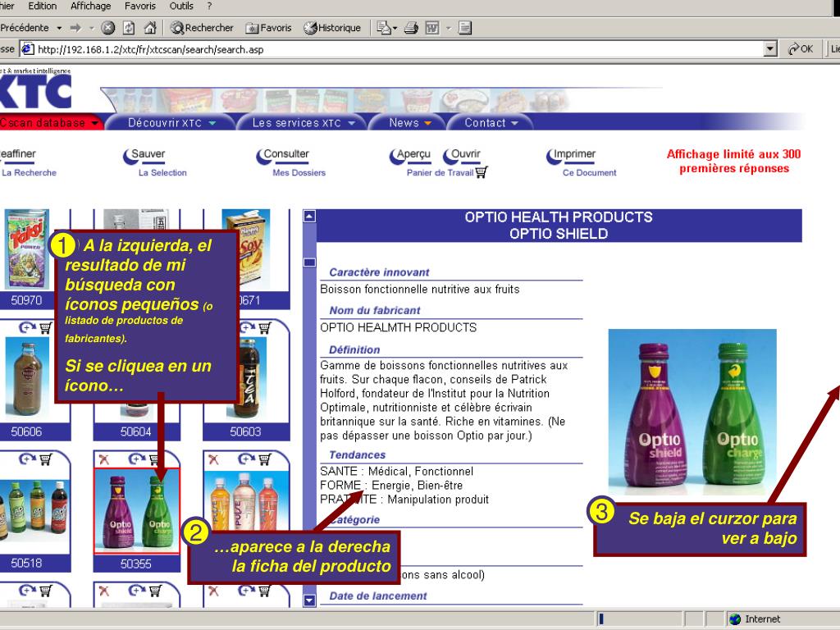840x630 pixels.
Task: Stop loading with the stop icon
Action: (107, 28)
